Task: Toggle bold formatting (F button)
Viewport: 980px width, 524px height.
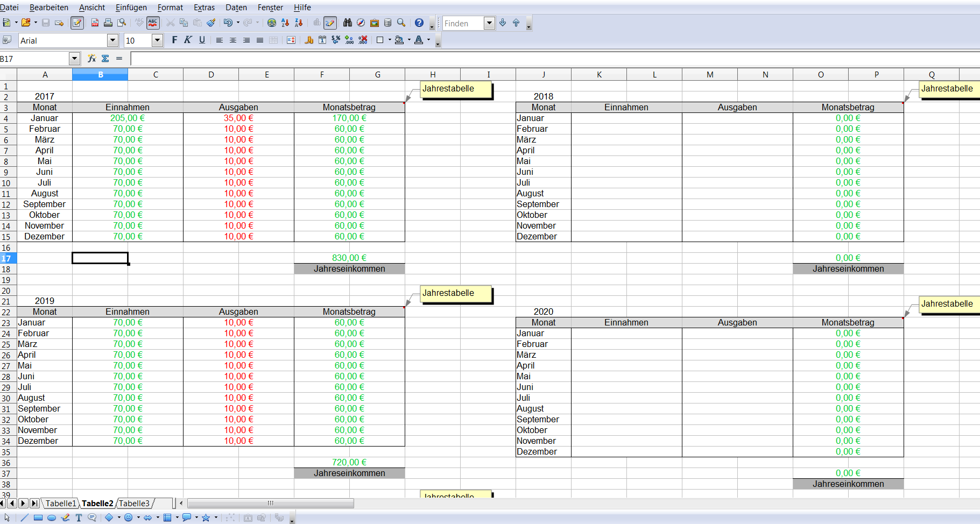Action: point(174,40)
